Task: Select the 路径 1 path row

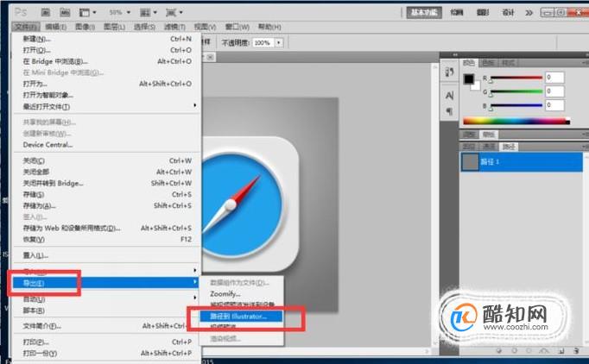Action: pyautogui.click(x=522, y=162)
